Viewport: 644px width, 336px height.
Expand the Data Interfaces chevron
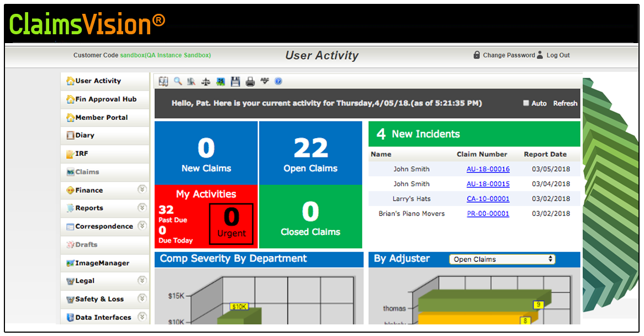tap(142, 317)
